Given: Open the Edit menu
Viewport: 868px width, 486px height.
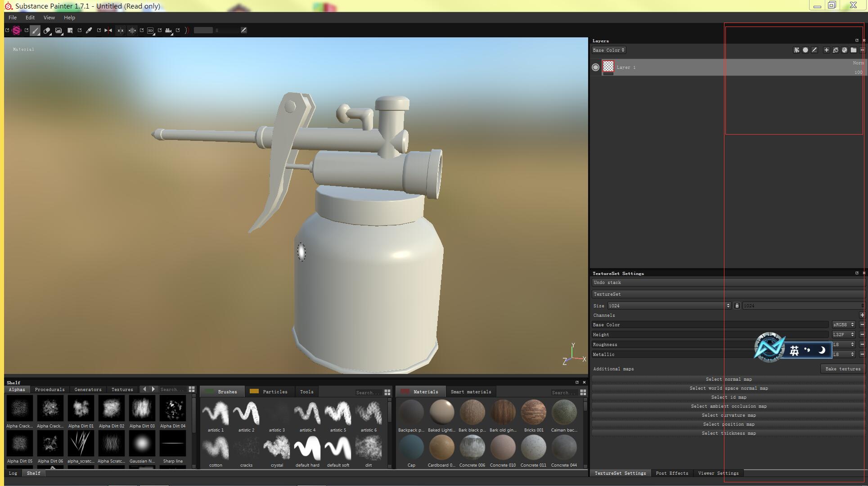Looking at the screenshot, I should coord(30,18).
